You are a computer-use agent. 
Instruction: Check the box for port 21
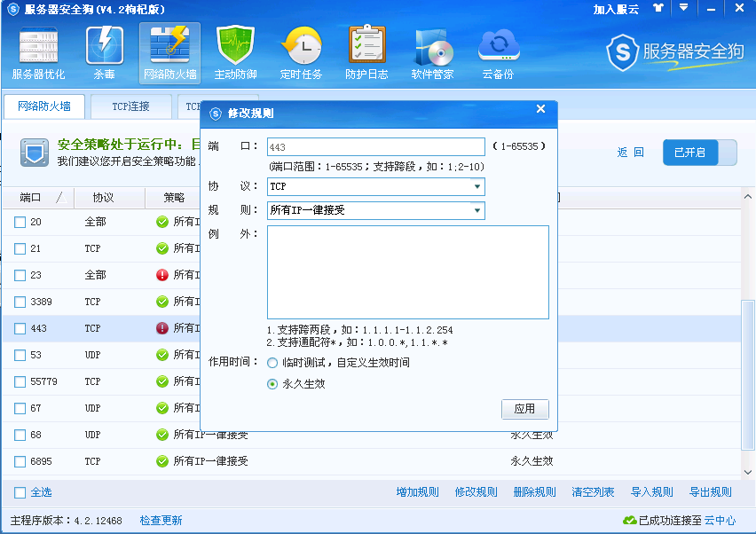click(x=20, y=248)
